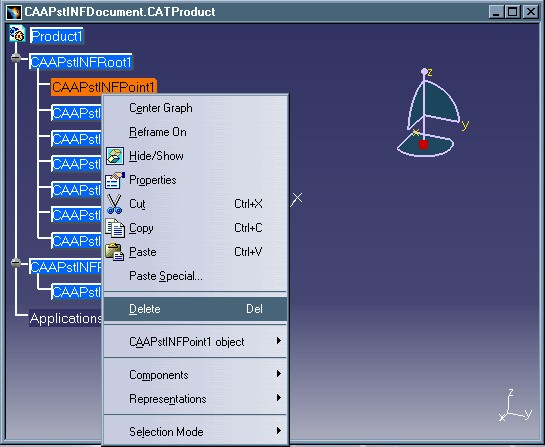545x447 pixels.
Task: Collapse the CAAPstINFRoot1 tree node
Action: 16,58
